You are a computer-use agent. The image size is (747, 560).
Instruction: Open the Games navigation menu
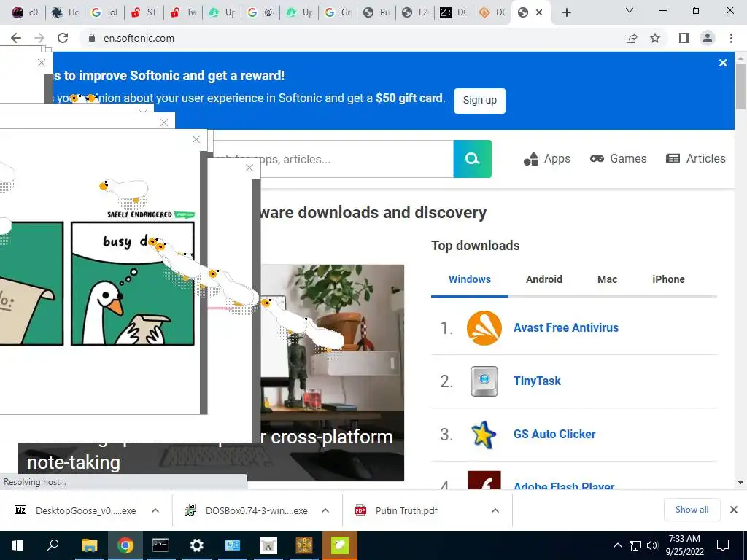point(619,158)
